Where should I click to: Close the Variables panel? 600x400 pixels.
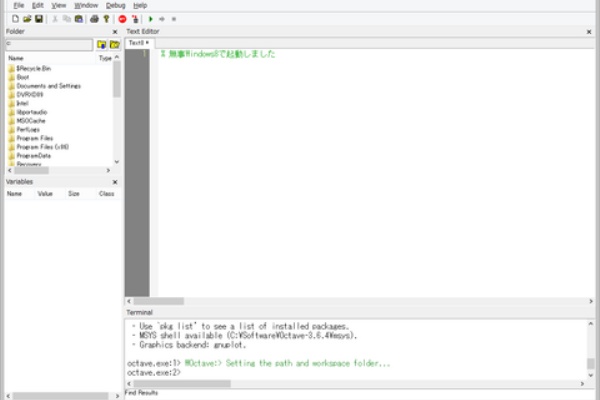(x=114, y=182)
